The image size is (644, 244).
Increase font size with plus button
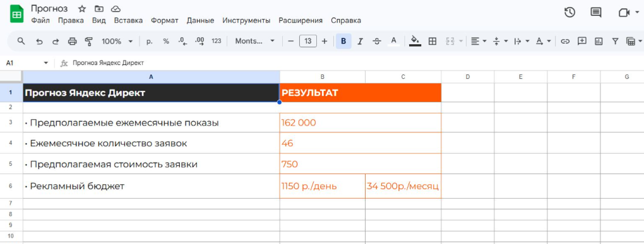pyautogui.click(x=325, y=41)
